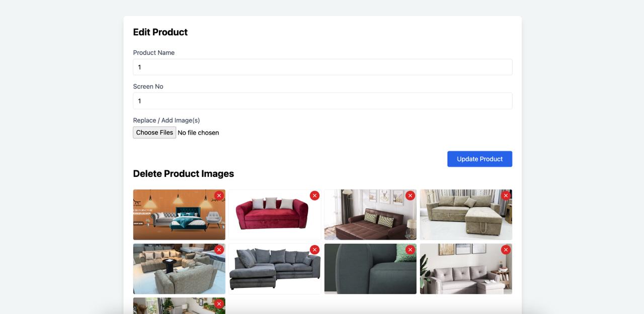Click the light grey sectional sofa thumbnail
The width and height of the screenshot is (644, 314).
click(466, 269)
